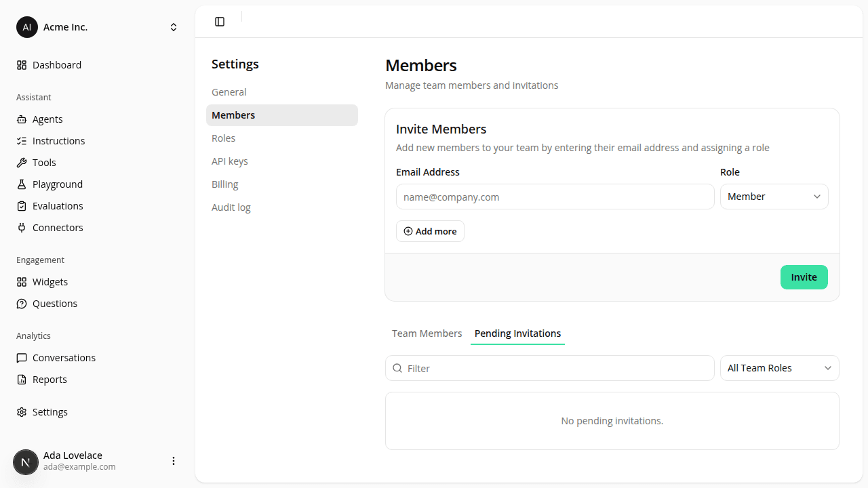Open Billing settings section

282,184
